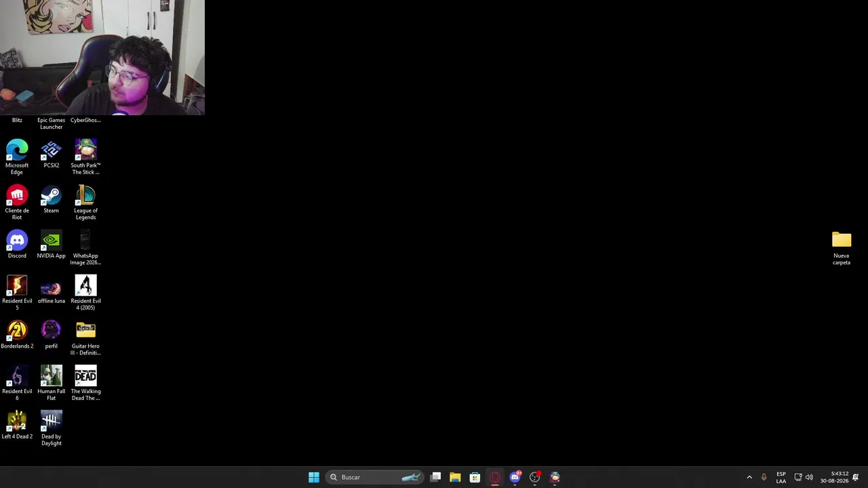Open the network tray icon
This screenshot has height=488, width=868.
pos(798,477)
